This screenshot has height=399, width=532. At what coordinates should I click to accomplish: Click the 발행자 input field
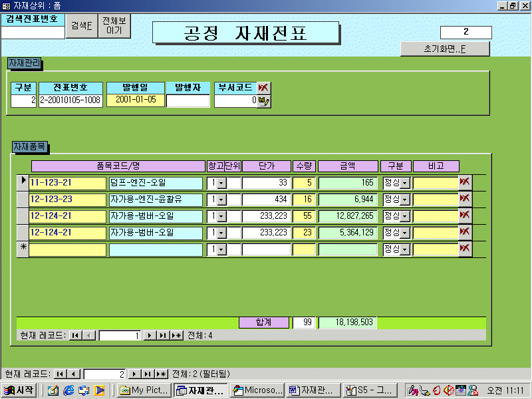point(188,101)
